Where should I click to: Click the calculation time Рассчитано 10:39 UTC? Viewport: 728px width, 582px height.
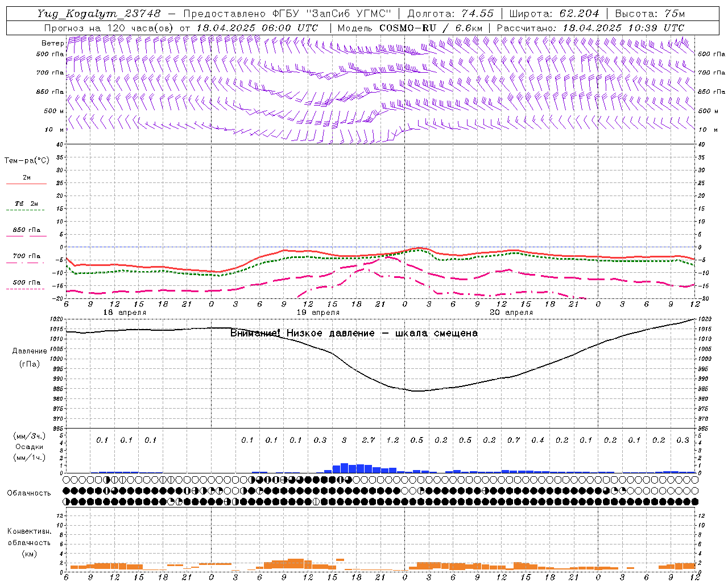(590, 28)
